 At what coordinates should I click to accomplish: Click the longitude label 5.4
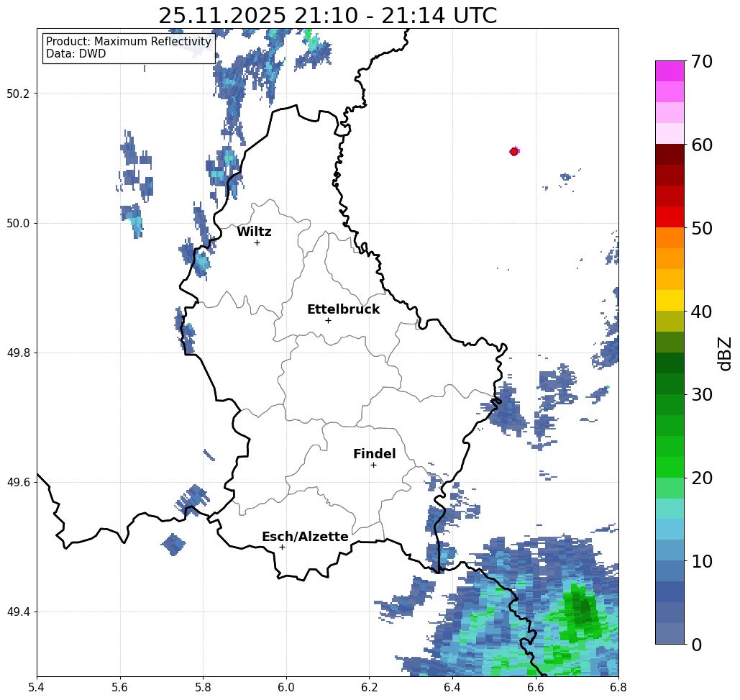(37, 687)
